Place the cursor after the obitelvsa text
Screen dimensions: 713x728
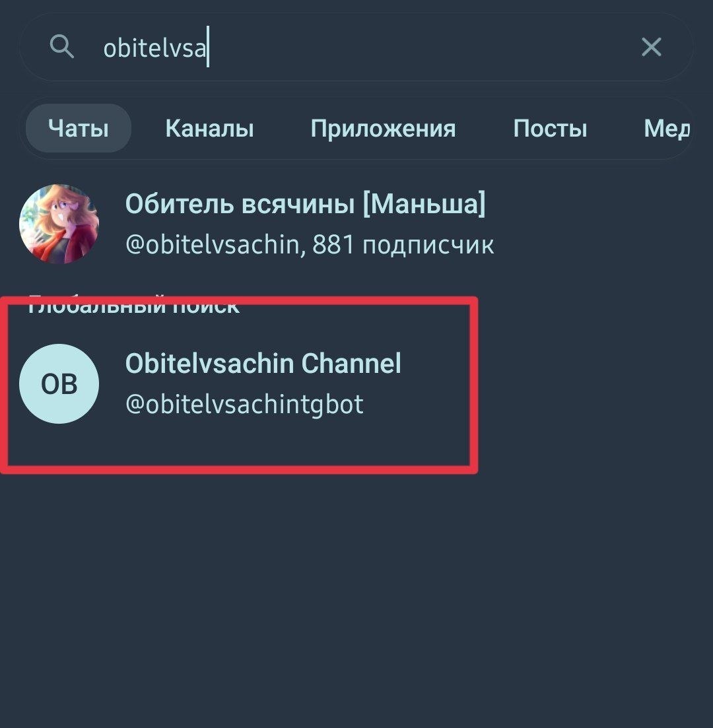click(x=208, y=47)
